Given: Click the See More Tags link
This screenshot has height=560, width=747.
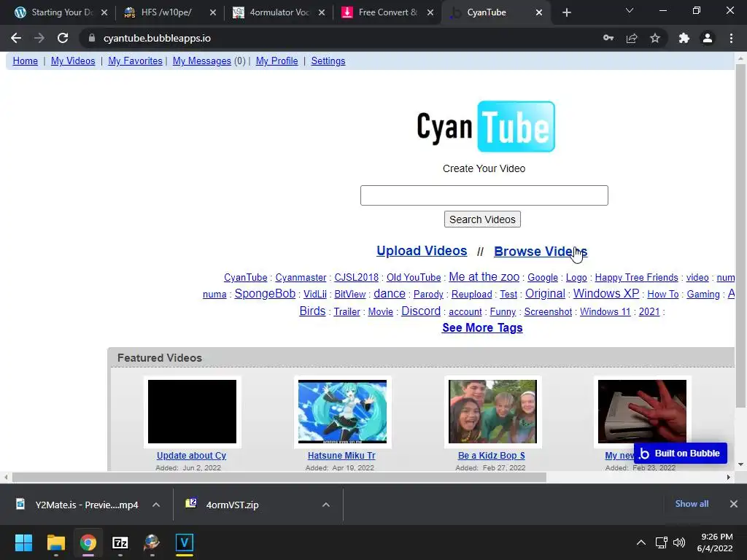Looking at the screenshot, I should (x=482, y=327).
